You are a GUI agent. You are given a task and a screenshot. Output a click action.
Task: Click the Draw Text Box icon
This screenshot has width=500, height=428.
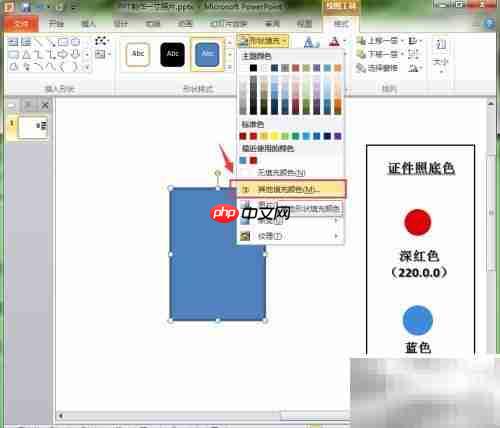100,54
